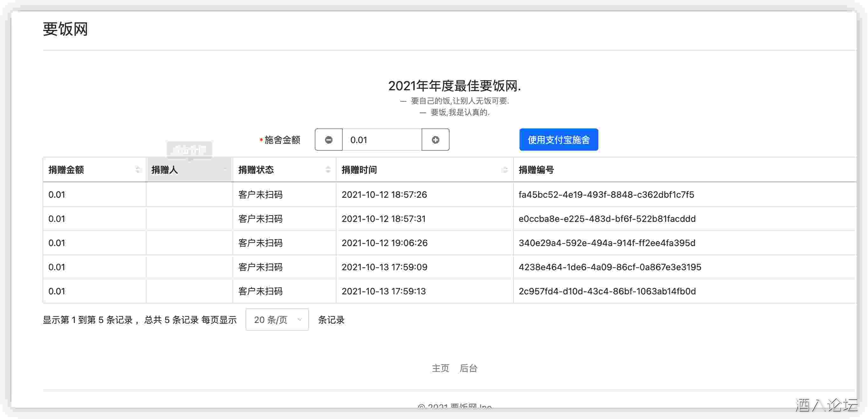
Task: Click the plus icon to increase amount
Action: pos(435,140)
